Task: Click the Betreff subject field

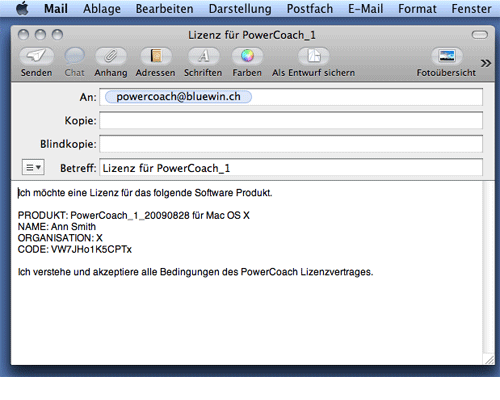Action: click(x=291, y=168)
